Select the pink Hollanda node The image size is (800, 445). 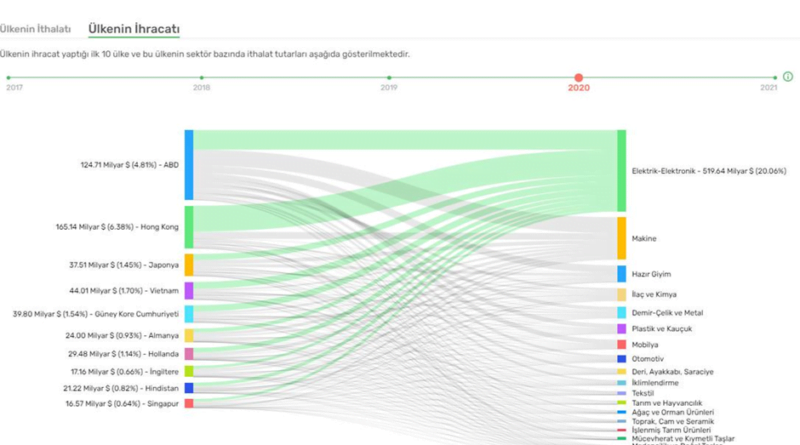click(x=189, y=353)
